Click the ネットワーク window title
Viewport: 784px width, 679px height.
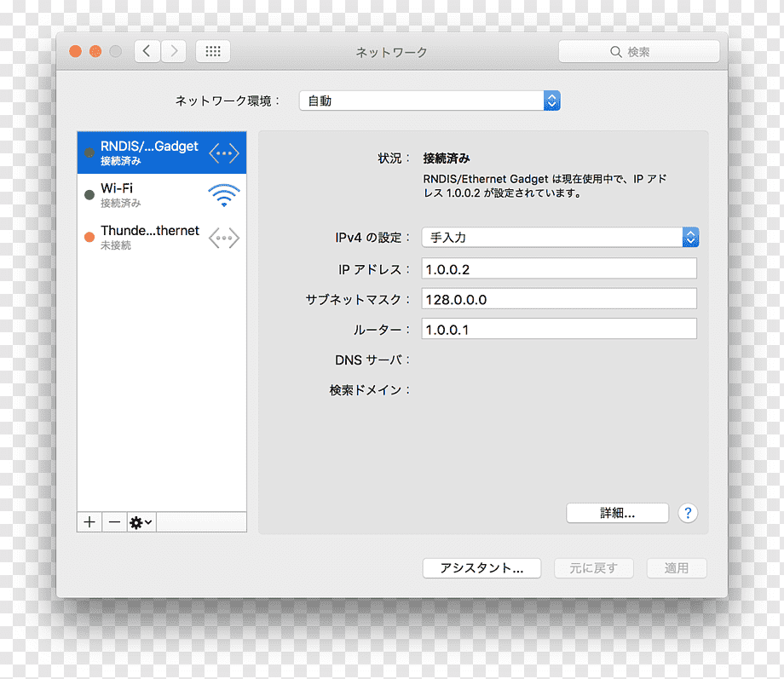point(391,52)
